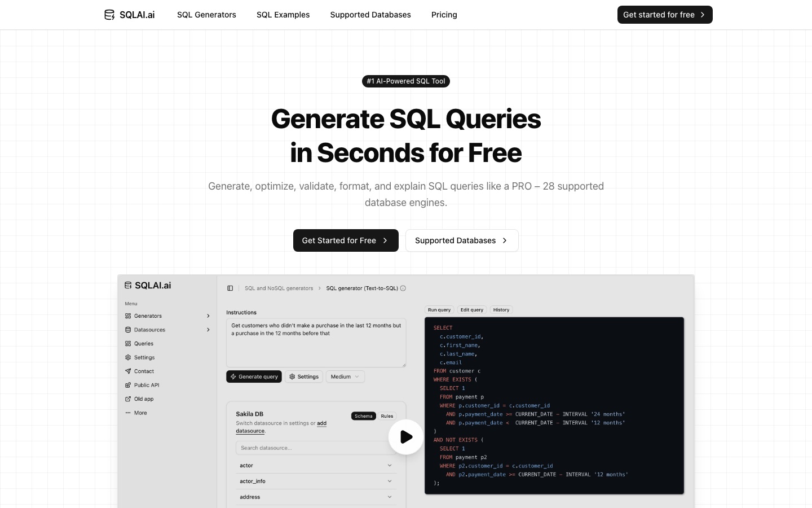Click the #1 AI-Powered SQL Tool badge
The image size is (812, 508).
point(406,81)
